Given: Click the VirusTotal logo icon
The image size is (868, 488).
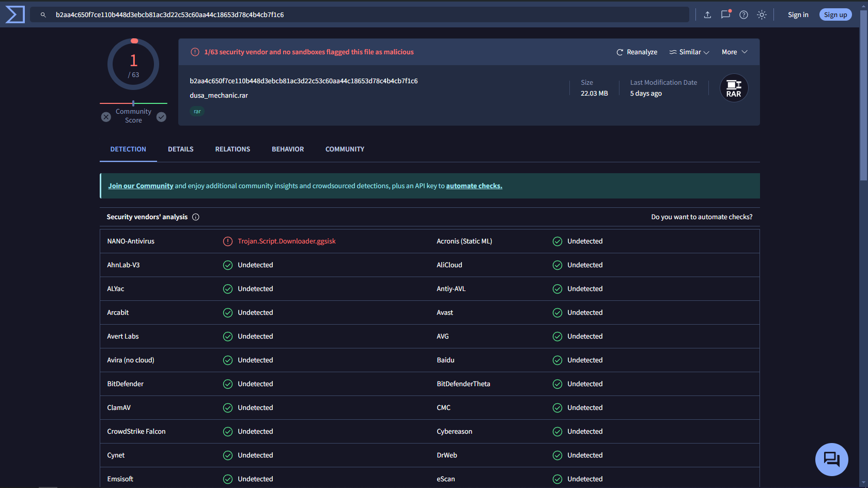Looking at the screenshot, I should pyautogui.click(x=15, y=14).
